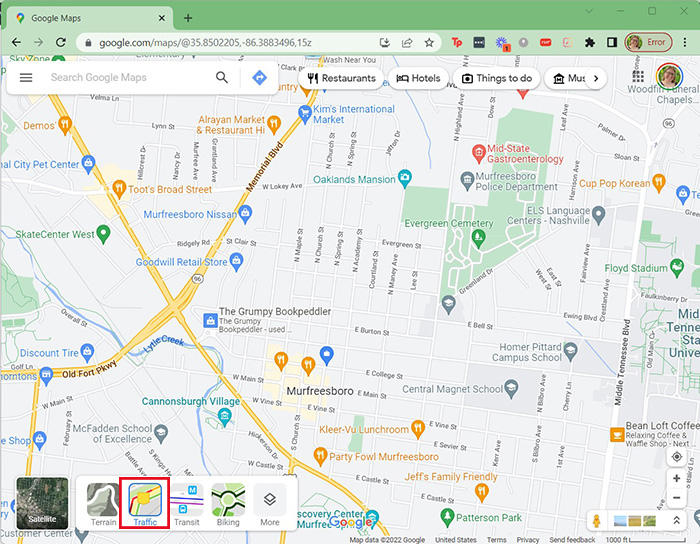Open Chrome's three-dot menu

[685, 42]
